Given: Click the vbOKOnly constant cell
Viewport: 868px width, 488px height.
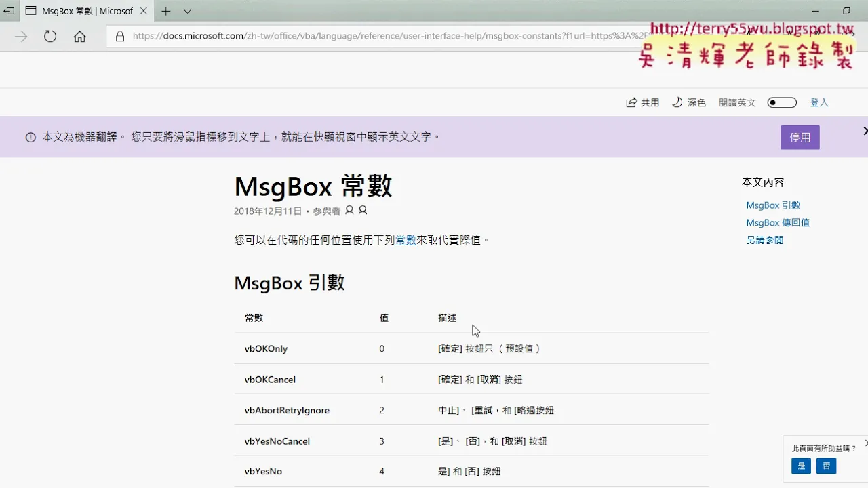Looking at the screenshot, I should 266,348.
